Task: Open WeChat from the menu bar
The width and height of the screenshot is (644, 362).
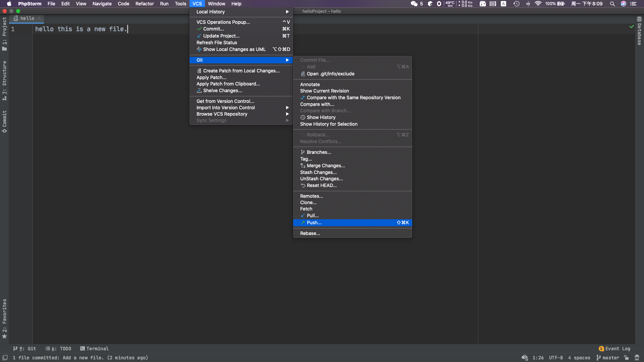Action: coord(414,4)
